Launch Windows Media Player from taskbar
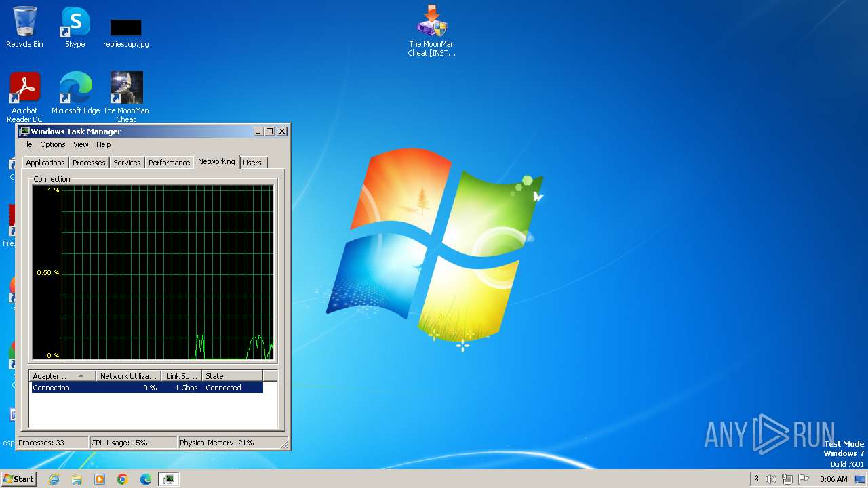 pyautogui.click(x=100, y=479)
